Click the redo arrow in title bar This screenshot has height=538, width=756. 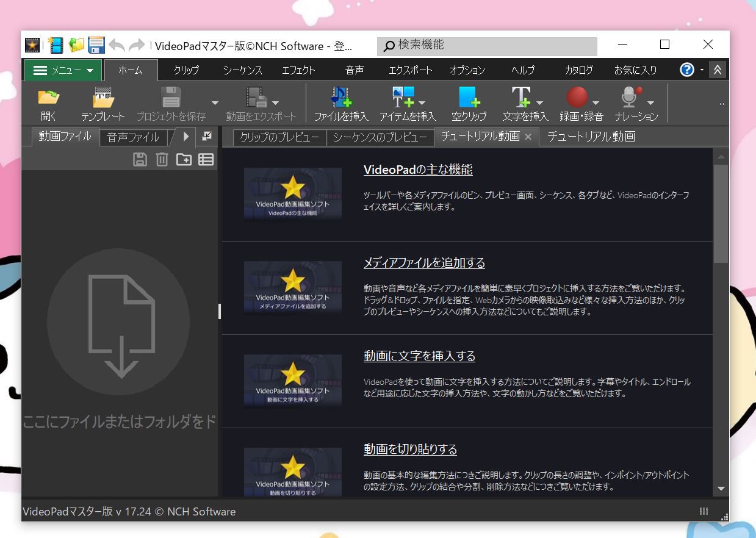click(x=137, y=45)
